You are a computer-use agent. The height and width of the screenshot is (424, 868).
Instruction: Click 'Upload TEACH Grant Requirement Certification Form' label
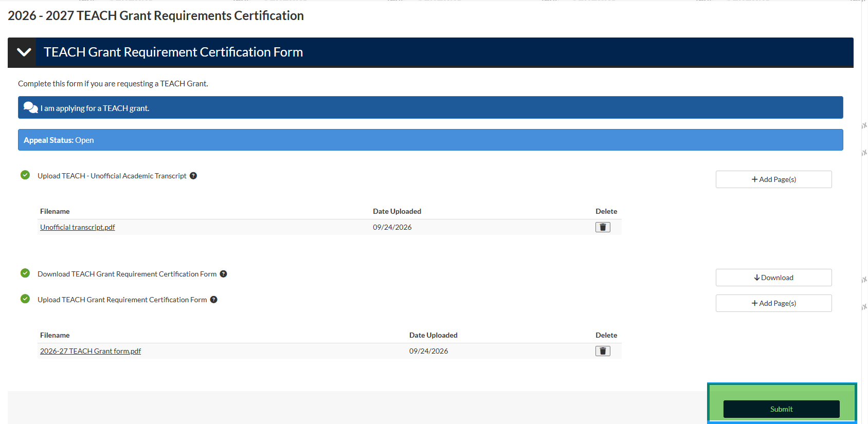click(122, 300)
